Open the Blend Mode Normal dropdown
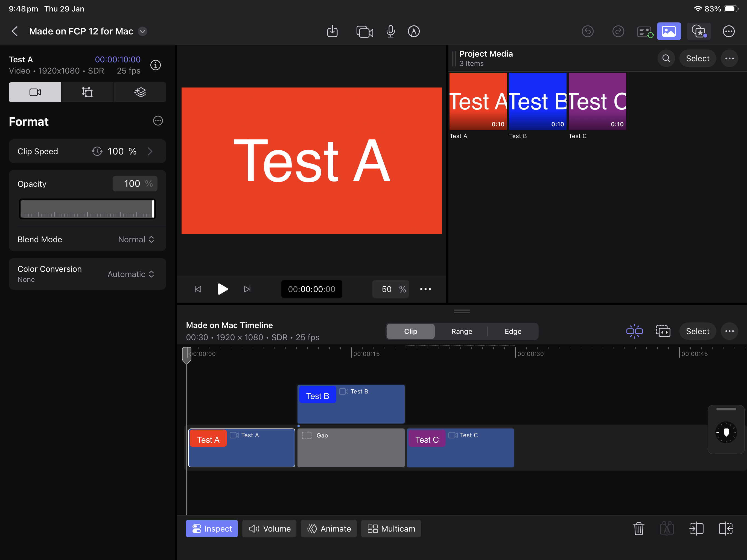Viewport: 747px width, 560px height. tap(136, 240)
